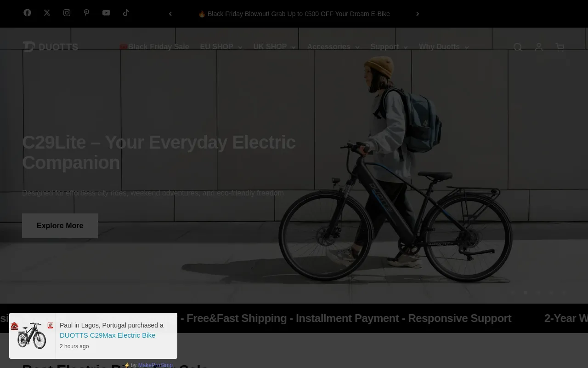Open the Black Friday Sale menu item
The image size is (588, 368).
(154, 47)
